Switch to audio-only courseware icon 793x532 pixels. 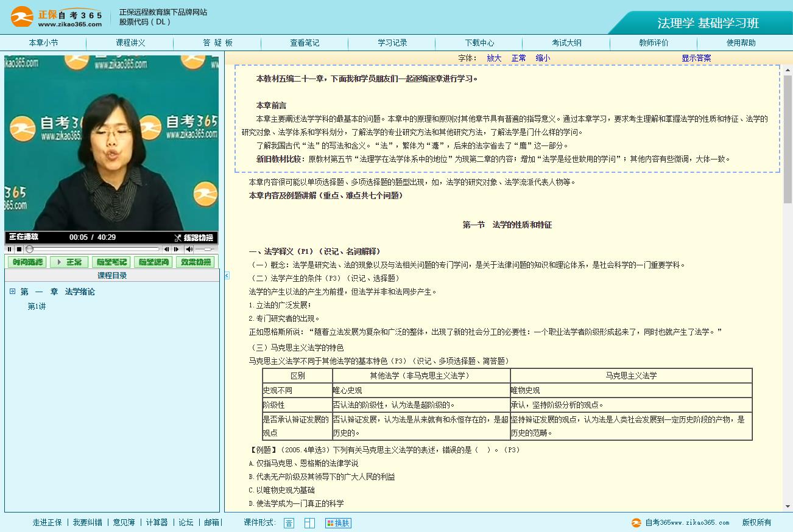point(289,523)
